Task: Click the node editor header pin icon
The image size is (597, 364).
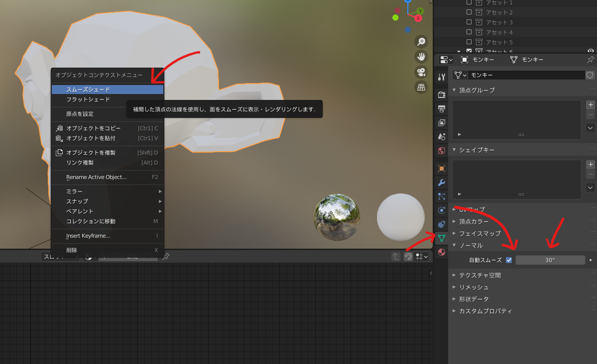Action: point(166,257)
